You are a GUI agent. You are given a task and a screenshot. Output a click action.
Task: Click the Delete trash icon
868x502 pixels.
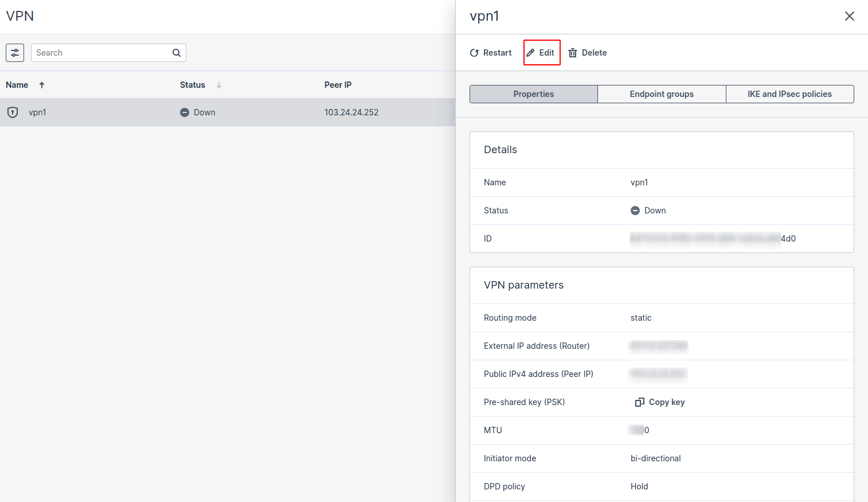coord(573,53)
